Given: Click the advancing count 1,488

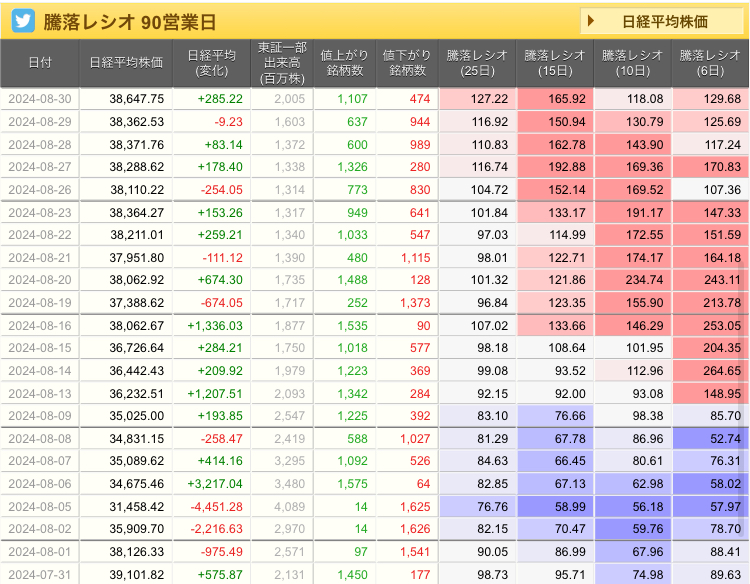Looking at the screenshot, I should point(353,280).
